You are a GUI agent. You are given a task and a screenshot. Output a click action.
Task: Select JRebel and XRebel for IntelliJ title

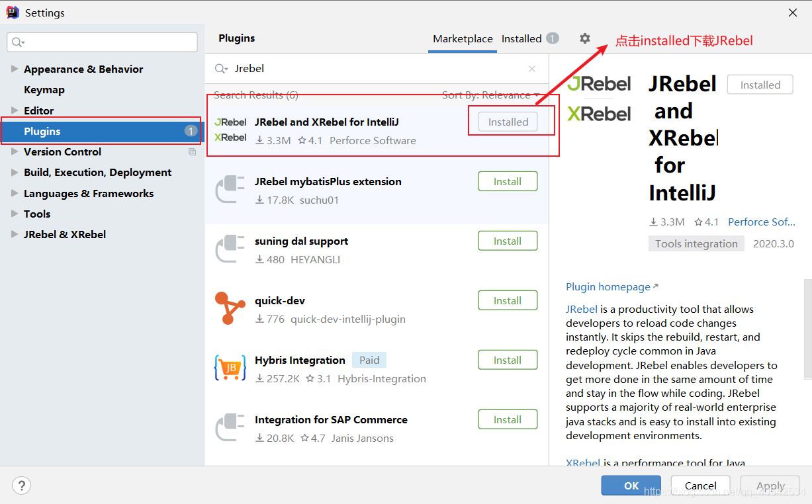click(326, 122)
